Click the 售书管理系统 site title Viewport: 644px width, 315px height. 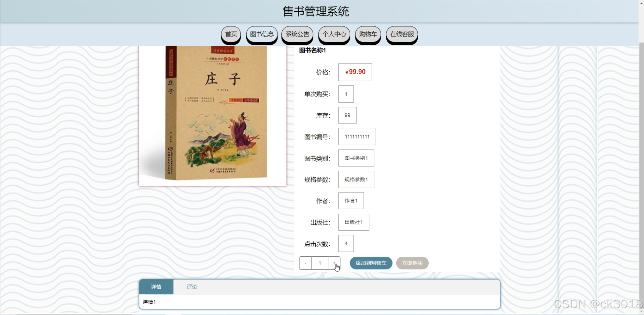[x=316, y=12]
